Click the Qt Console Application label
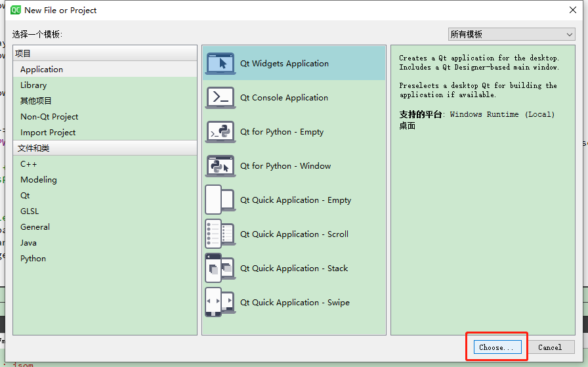588x367 pixels. click(x=284, y=98)
